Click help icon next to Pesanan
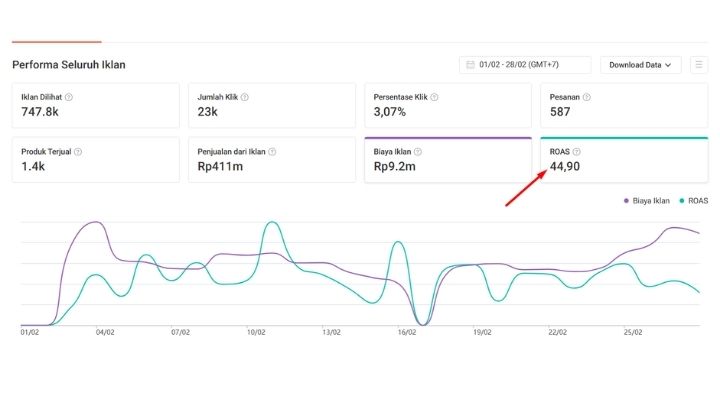 coord(586,97)
